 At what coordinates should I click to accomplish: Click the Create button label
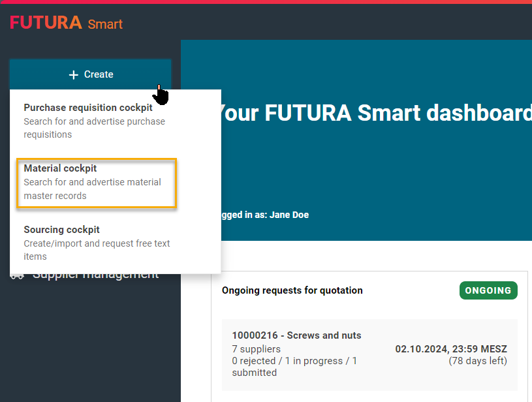[x=99, y=75]
